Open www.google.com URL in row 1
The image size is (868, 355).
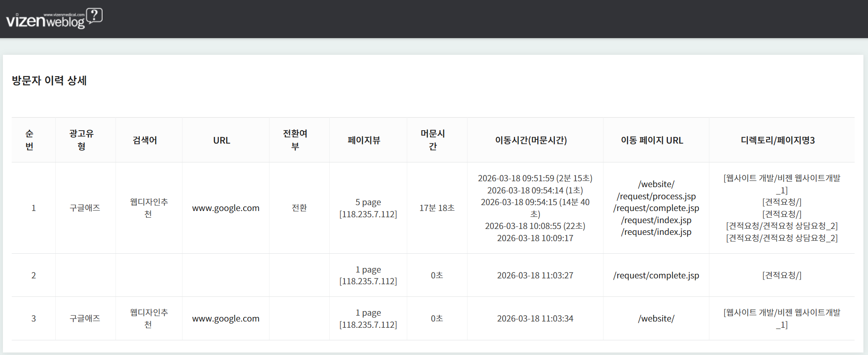coord(226,208)
